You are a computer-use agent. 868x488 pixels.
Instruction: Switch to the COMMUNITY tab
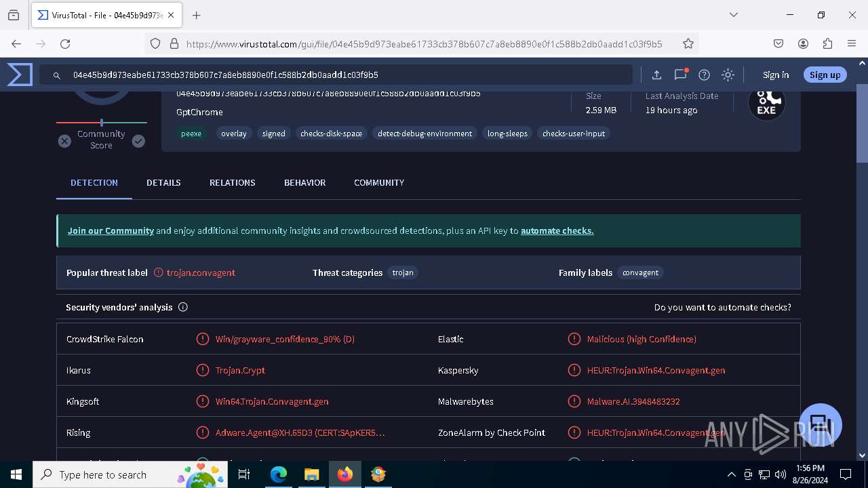point(379,183)
